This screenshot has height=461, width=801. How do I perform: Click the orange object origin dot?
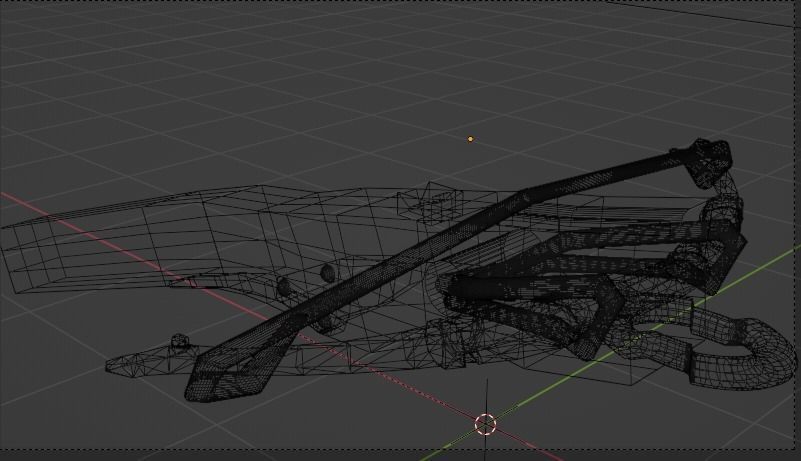tap(470, 139)
